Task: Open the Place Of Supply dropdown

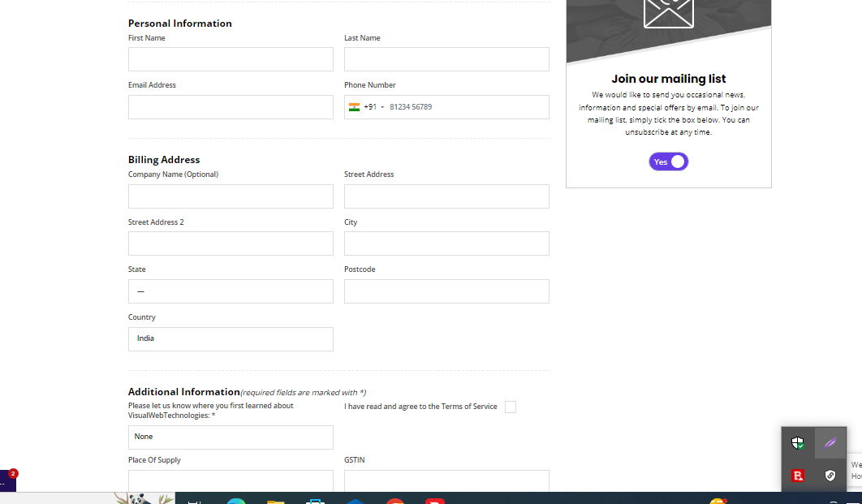Action: tap(231, 480)
